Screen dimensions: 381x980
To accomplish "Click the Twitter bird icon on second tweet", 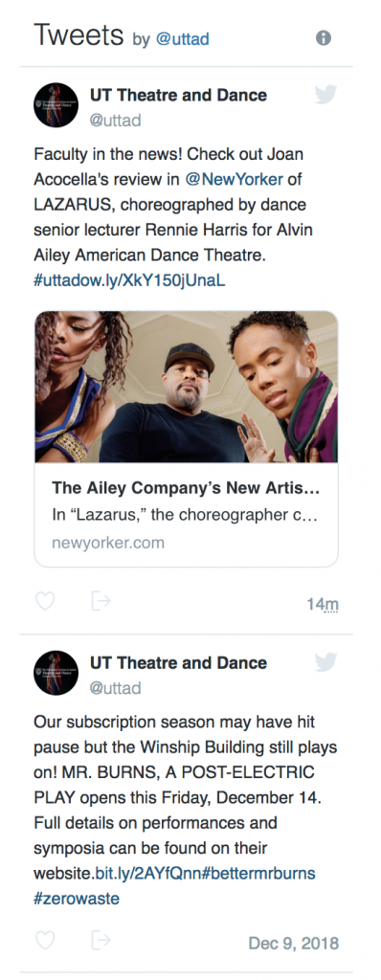I will 325,662.
